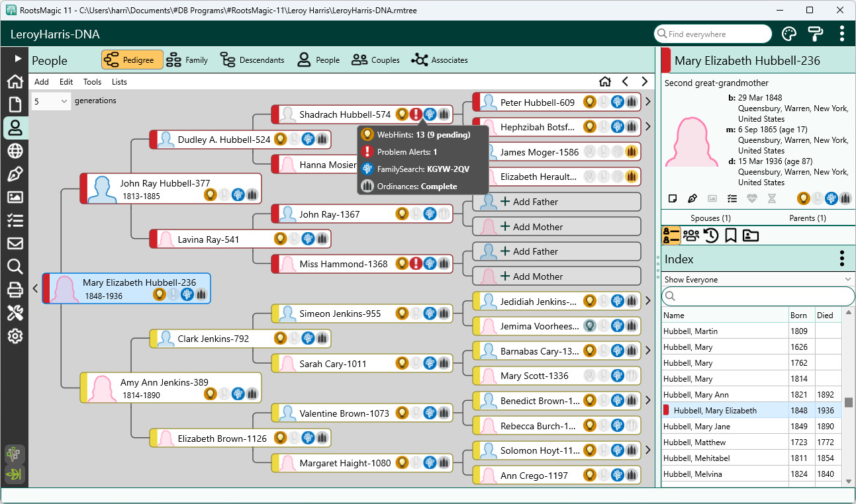This screenshot has width=856, height=504.
Task: Select the red color bar next to Mary Elizabeth Hubbell-236 in the header
Action: coord(666,60)
